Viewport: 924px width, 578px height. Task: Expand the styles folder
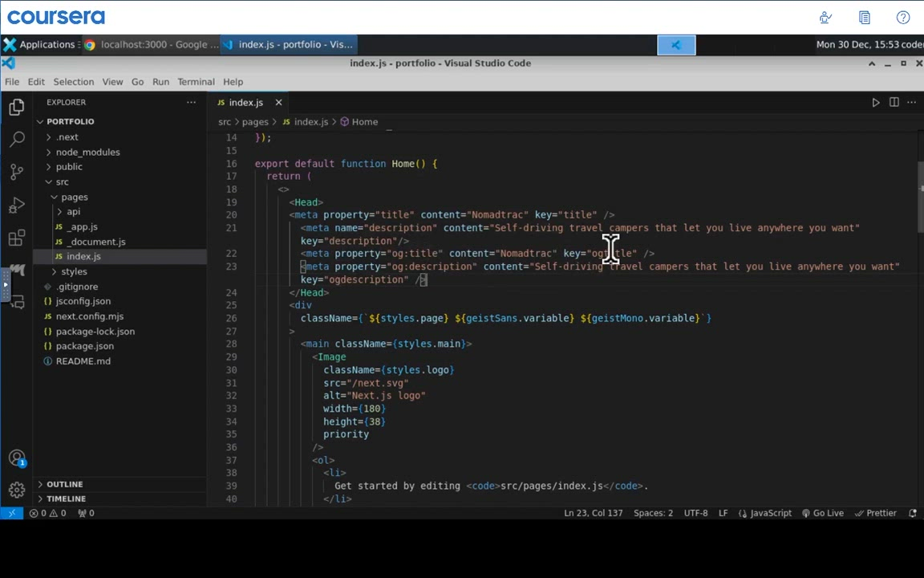tap(120, 271)
